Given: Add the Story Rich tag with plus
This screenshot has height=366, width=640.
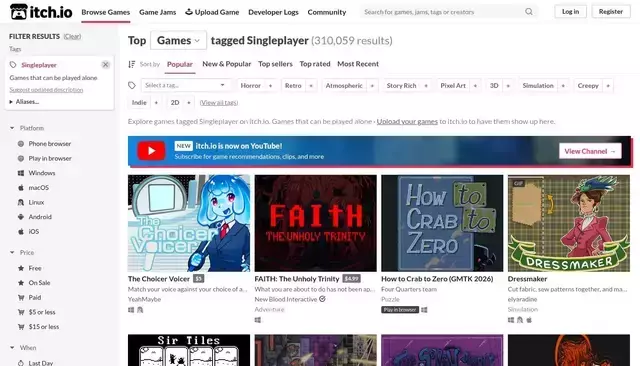Looking at the screenshot, I should tap(426, 86).
